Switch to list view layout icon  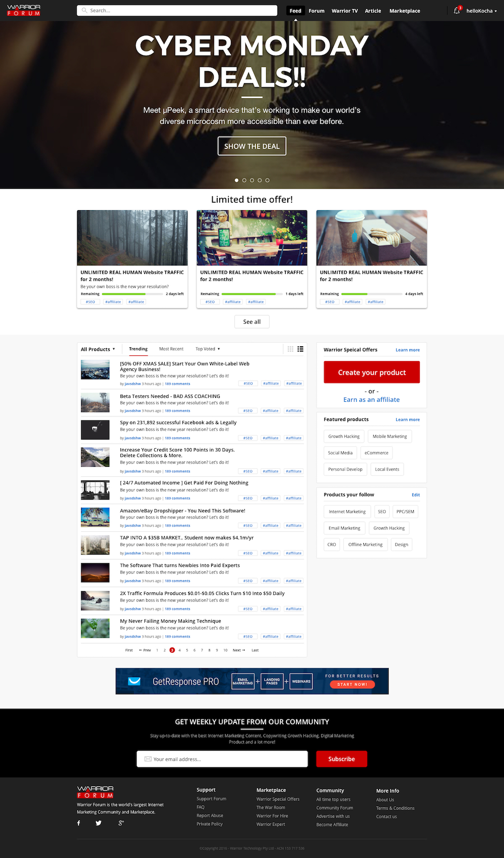pyautogui.click(x=300, y=349)
